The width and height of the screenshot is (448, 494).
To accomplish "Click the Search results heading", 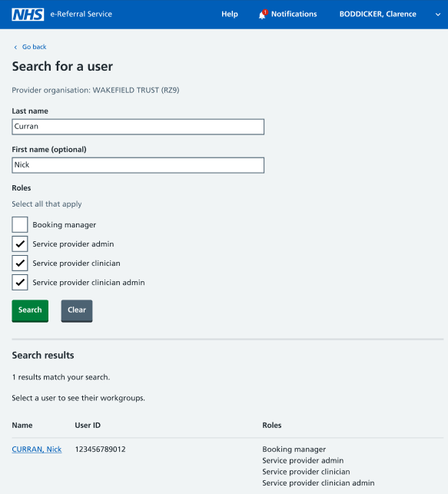I will pyautogui.click(x=43, y=356).
